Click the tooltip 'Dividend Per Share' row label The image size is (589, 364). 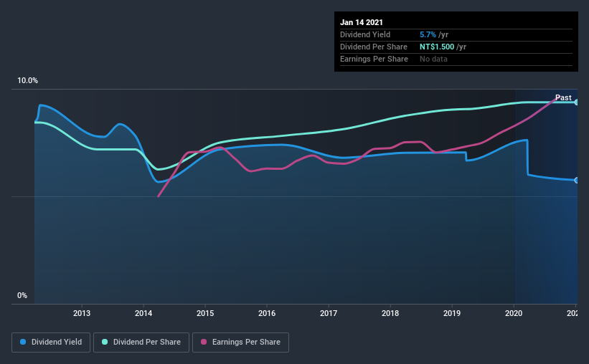click(373, 47)
